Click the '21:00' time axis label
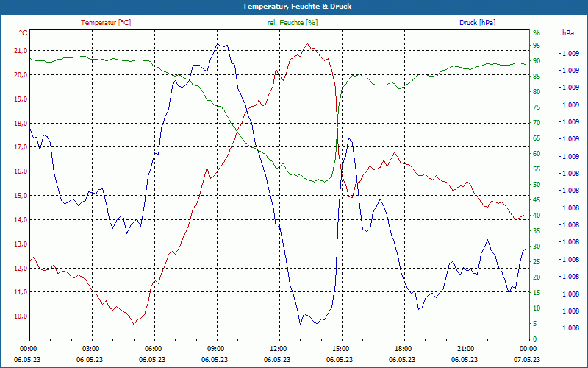Screen dimensions: 588x368 (465, 348)
